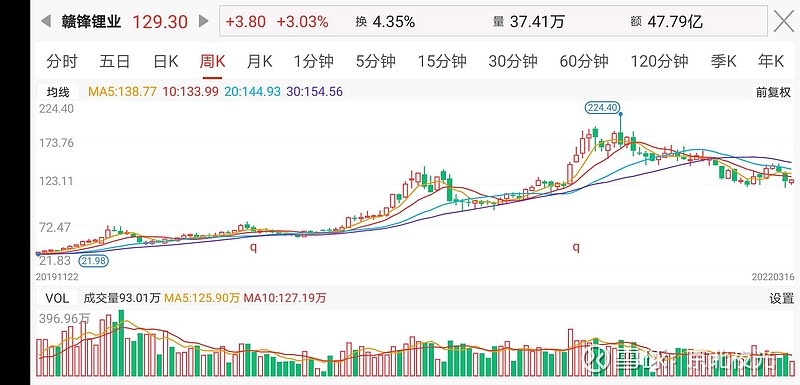Viewport: 800px width, 385px height.
Task: Tap the tallest green volume bar
Action: coord(121,343)
